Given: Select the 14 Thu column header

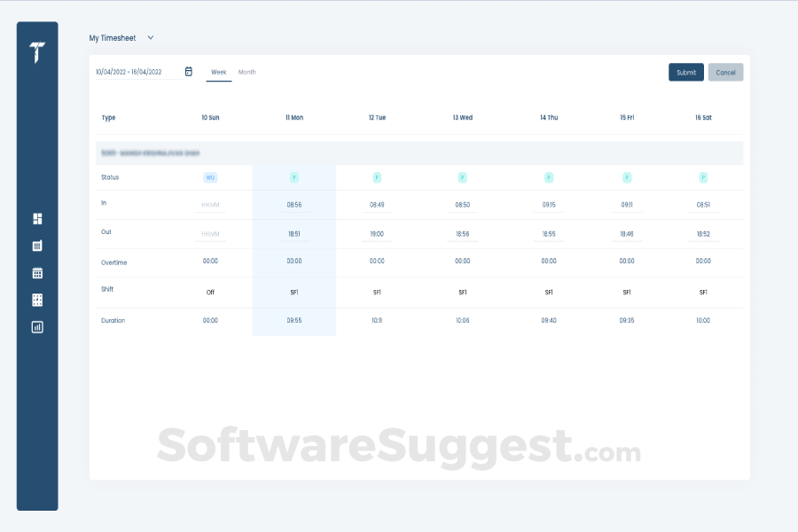Looking at the screenshot, I should click(549, 118).
